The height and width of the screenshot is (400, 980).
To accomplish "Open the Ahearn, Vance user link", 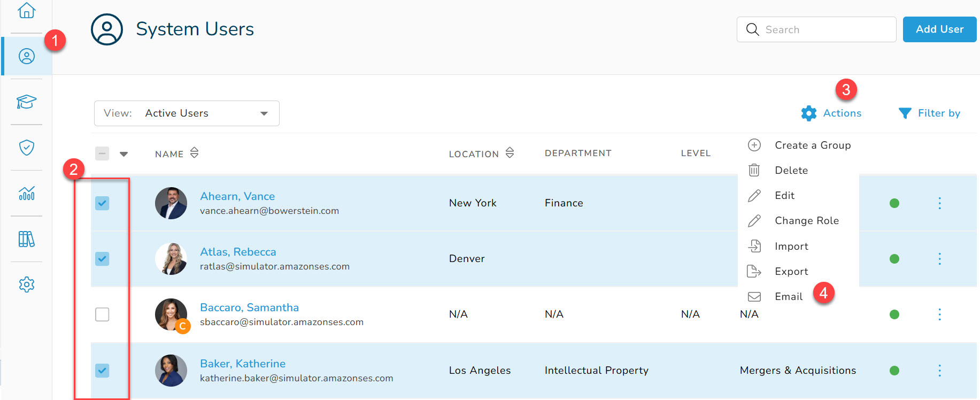I will pos(237,196).
